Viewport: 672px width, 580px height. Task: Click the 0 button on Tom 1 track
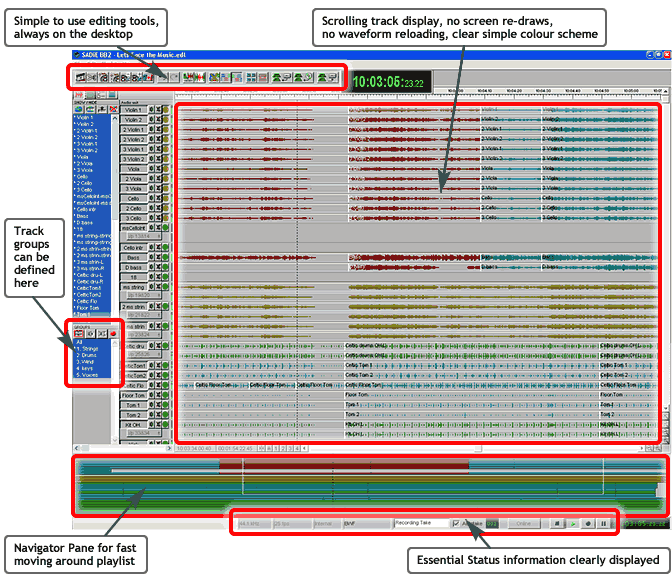[x=151, y=405]
